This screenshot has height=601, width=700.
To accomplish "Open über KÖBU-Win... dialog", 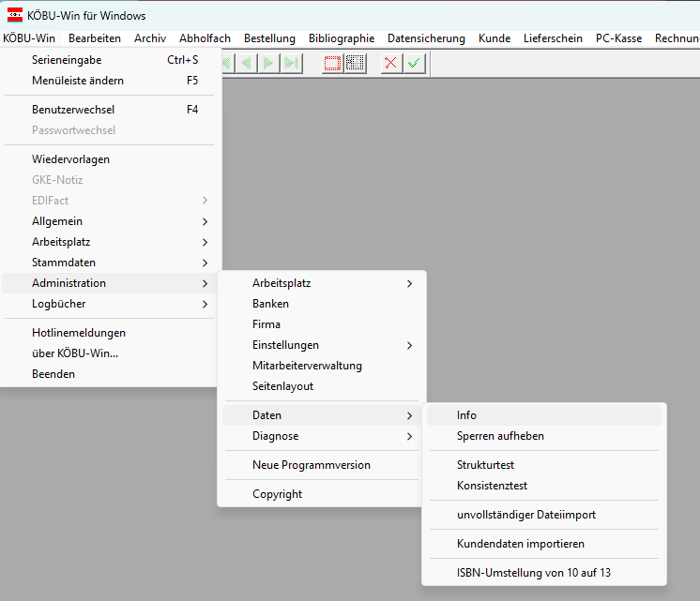I will [x=110, y=353].
